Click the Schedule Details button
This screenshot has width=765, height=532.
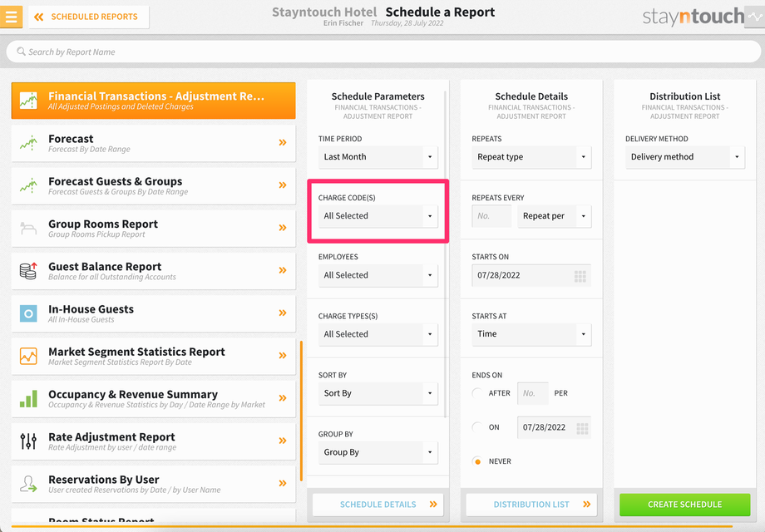[x=378, y=505]
